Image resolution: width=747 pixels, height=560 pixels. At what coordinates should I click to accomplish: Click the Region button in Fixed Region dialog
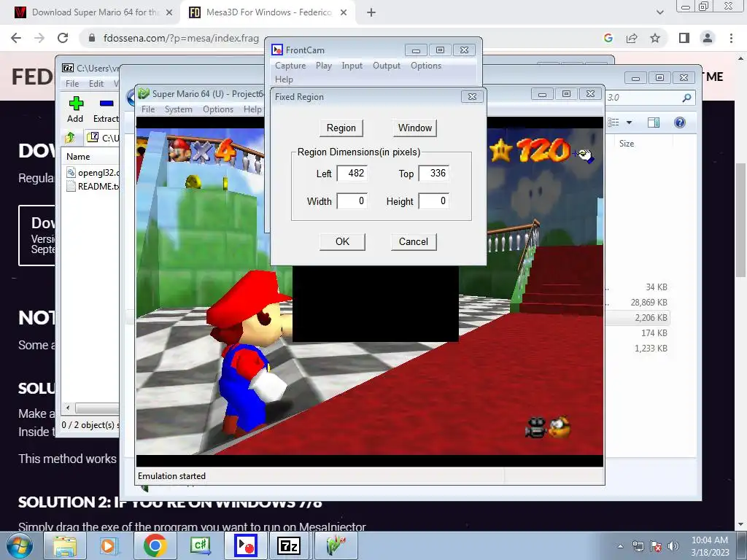pos(341,128)
